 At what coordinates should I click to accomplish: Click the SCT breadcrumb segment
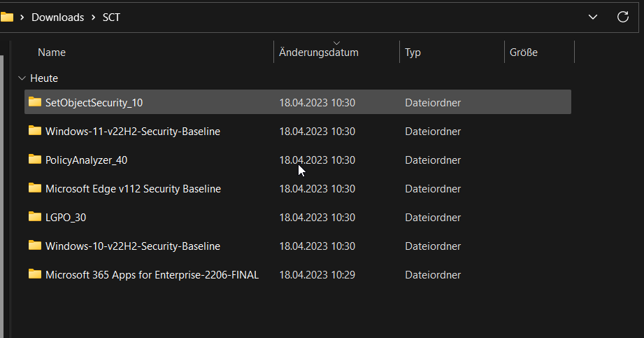point(111,17)
